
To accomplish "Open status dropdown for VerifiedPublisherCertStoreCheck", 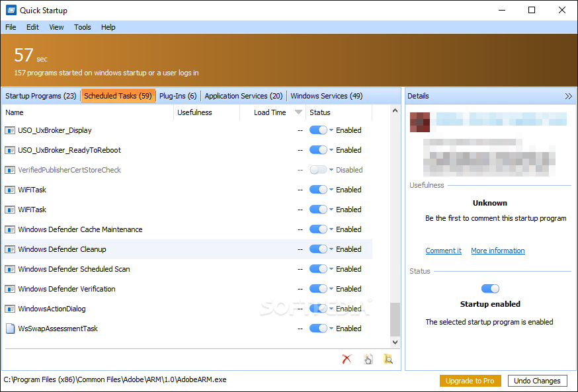I will pos(331,170).
